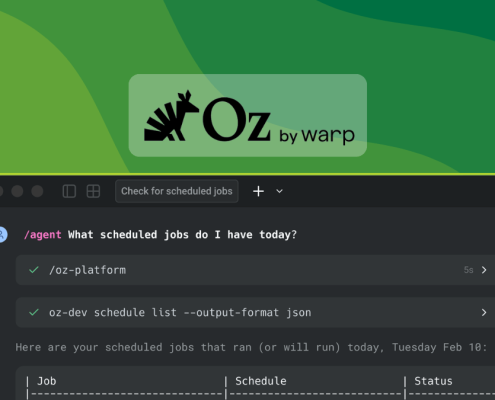This screenshot has width=495, height=400.
Task: Add a new tab with plus button
Action: click(258, 191)
